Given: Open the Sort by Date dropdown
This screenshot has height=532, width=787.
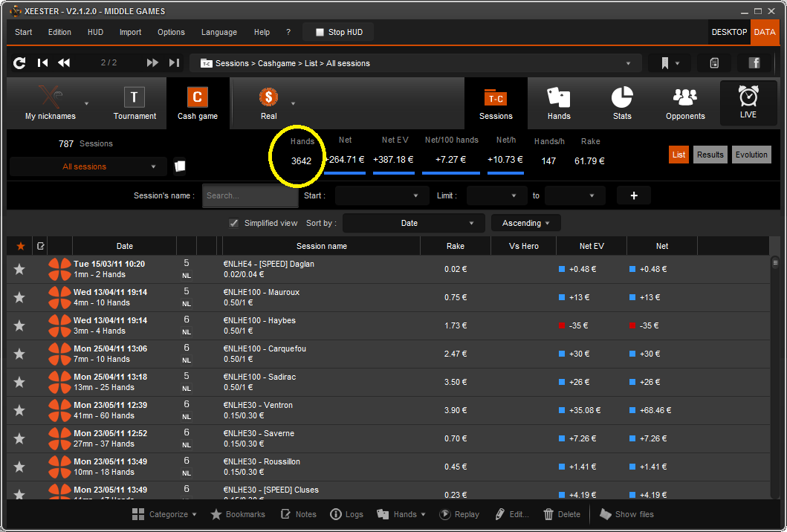Looking at the screenshot, I should coord(414,224).
